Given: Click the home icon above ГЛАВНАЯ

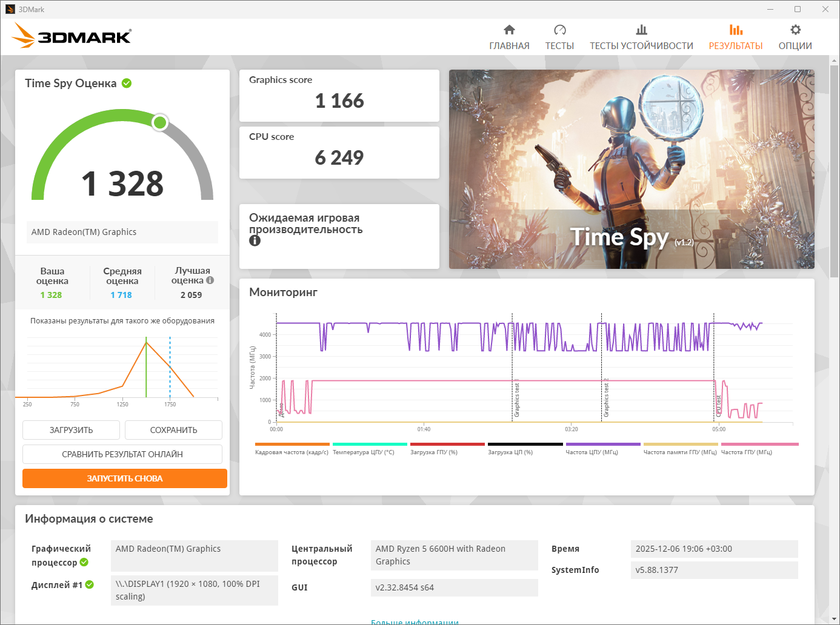Looking at the screenshot, I should point(509,30).
